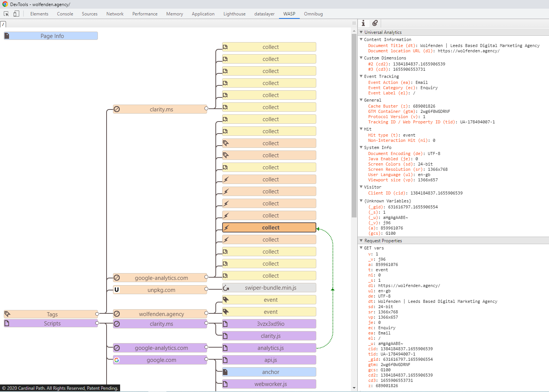Select the purple google-analytics.com script node

160,348
